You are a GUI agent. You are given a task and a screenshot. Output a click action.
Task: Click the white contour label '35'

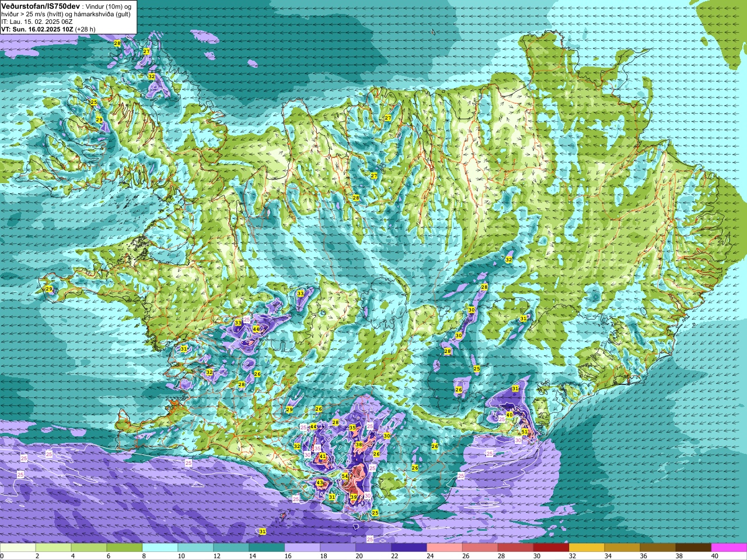pyautogui.click(x=317, y=449)
